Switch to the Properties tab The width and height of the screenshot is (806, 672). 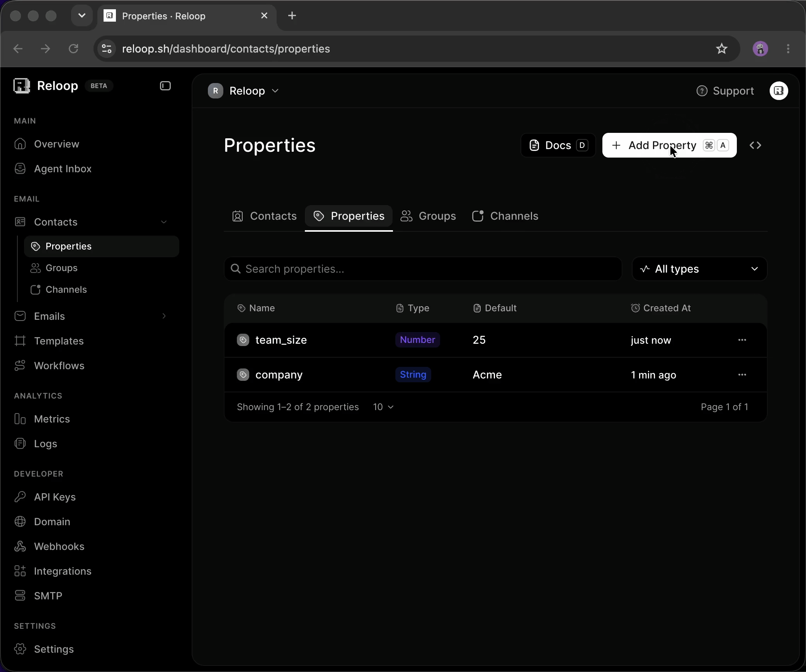[x=349, y=216]
